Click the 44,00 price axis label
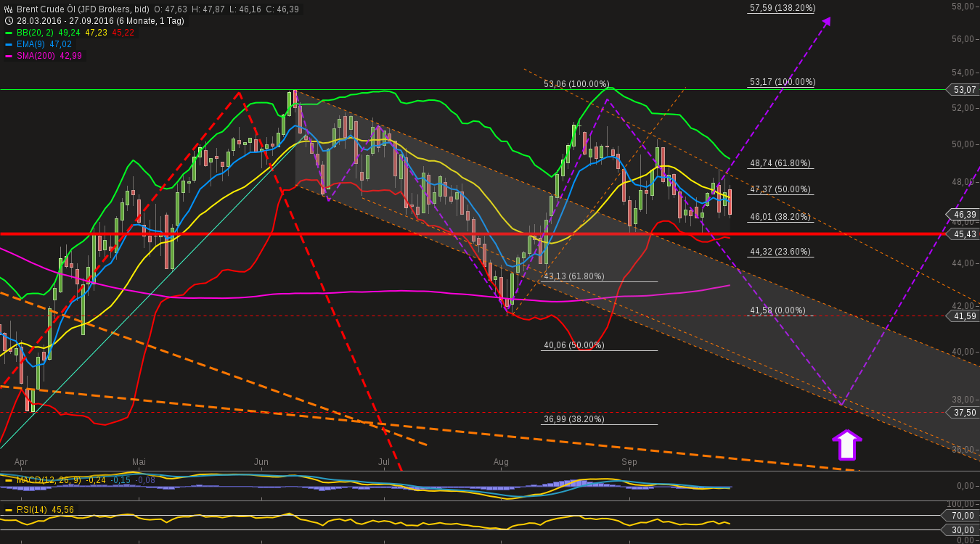The image size is (980, 544). pyautogui.click(x=963, y=263)
